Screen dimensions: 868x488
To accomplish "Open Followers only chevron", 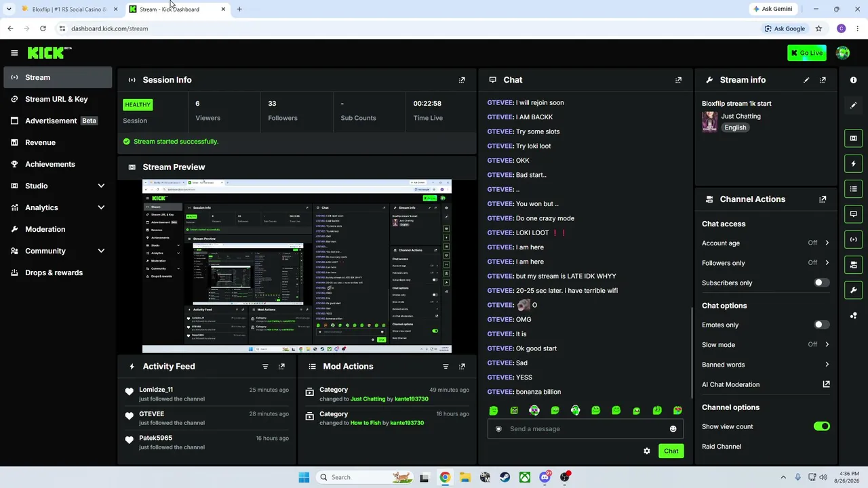I will (x=827, y=263).
